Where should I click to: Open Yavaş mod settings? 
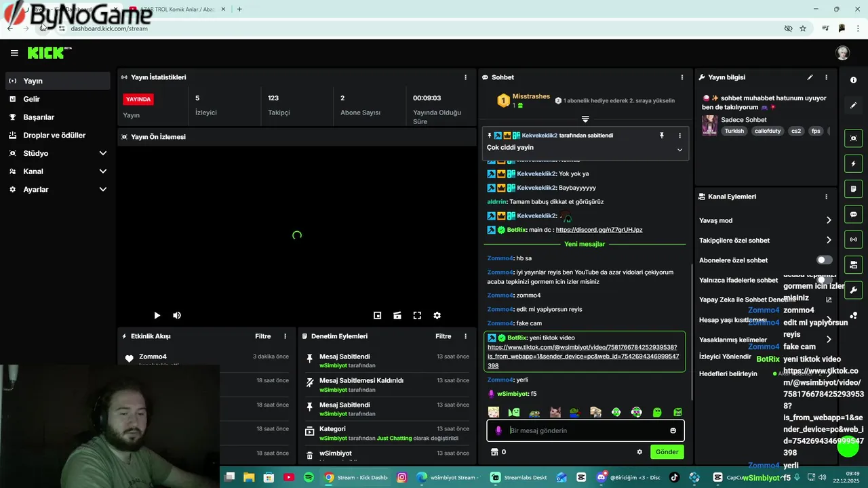pyautogui.click(x=765, y=220)
